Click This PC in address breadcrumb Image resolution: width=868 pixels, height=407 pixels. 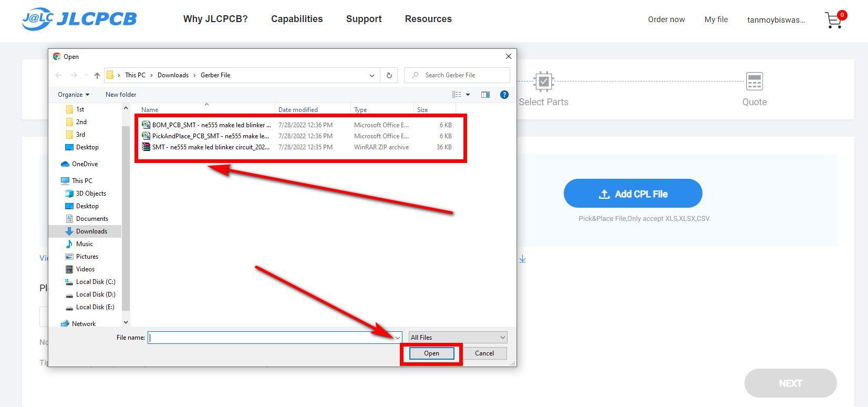coord(135,75)
